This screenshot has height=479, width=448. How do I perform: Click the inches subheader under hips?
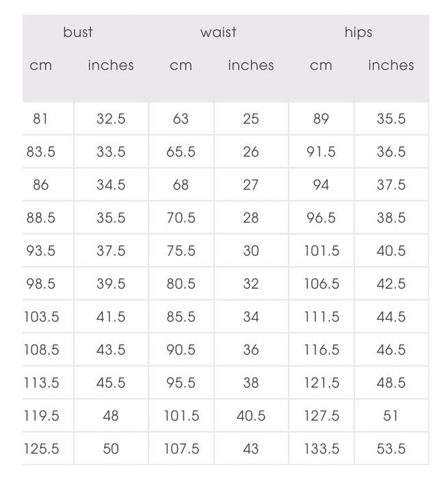(391, 66)
